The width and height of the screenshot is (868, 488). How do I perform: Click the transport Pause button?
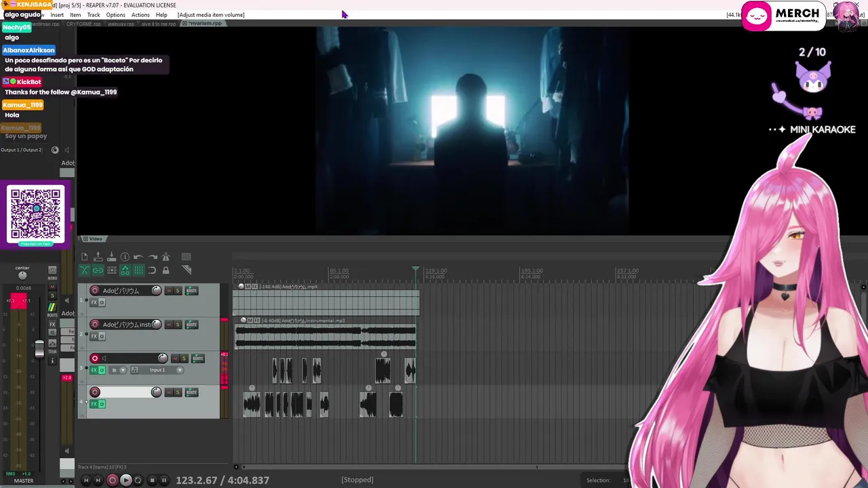[x=163, y=480]
